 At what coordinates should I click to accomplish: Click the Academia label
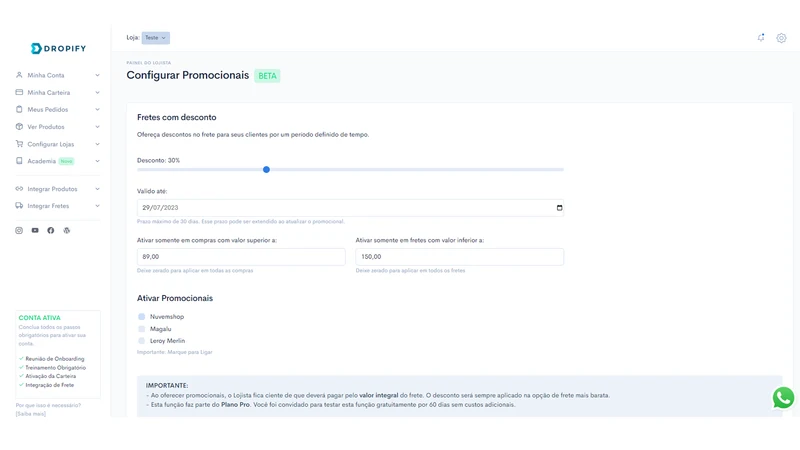pos(41,161)
